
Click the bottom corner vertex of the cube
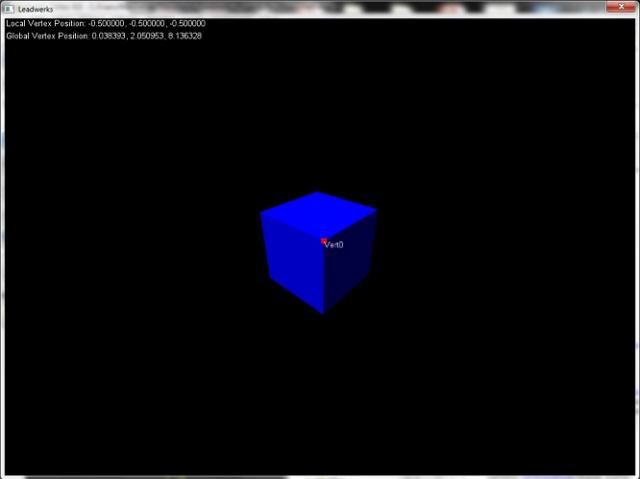(x=322, y=313)
